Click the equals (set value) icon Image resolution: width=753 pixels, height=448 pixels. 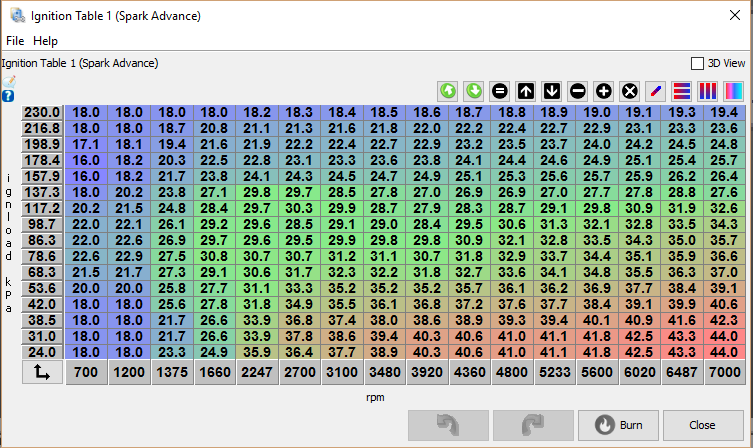tap(500, 91)
